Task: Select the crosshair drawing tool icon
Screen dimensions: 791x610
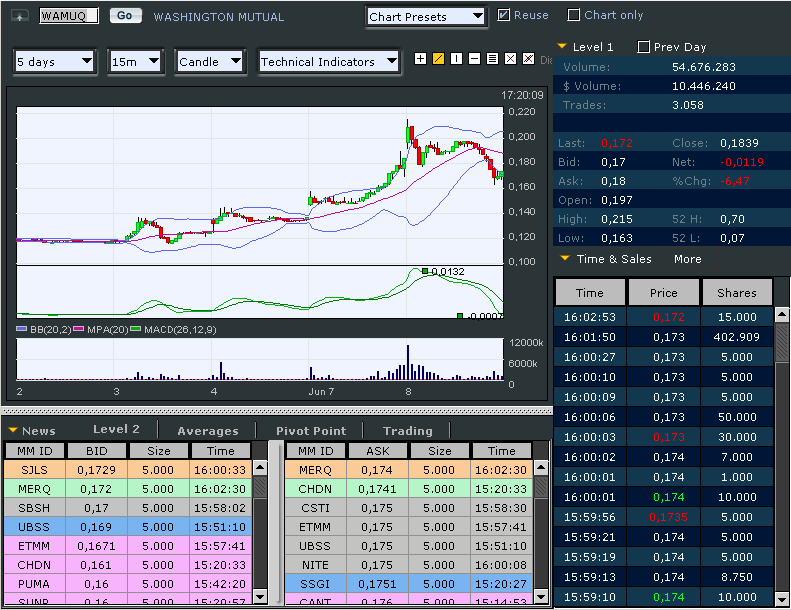Action: [x=420, y=59]
